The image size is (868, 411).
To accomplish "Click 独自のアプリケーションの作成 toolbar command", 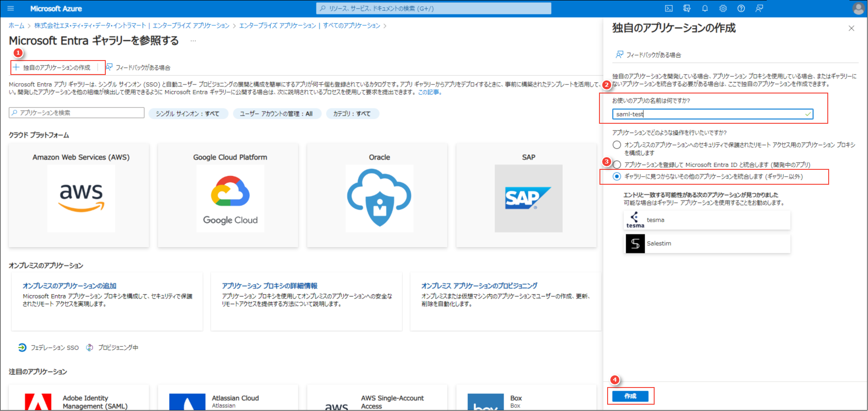I will [57, 68].
